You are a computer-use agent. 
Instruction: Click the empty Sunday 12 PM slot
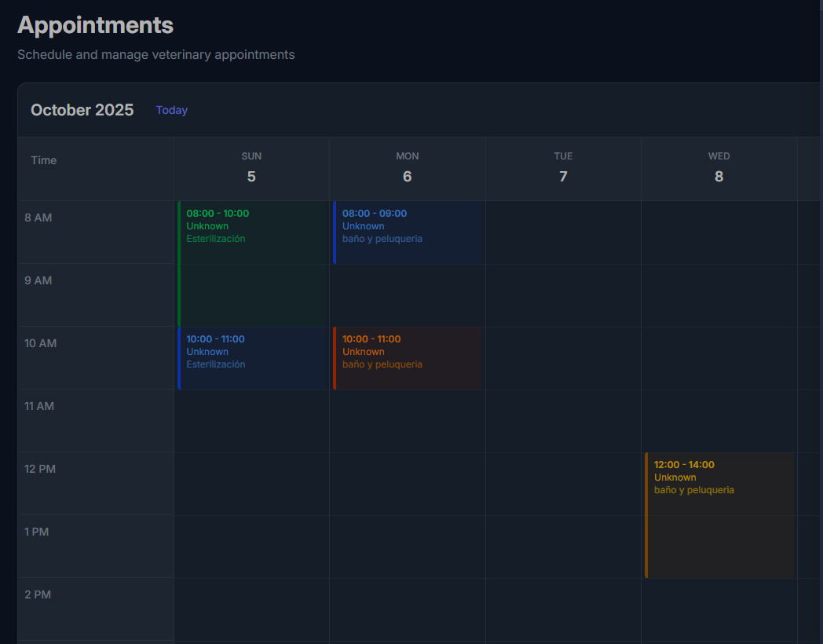pos(251,484)
